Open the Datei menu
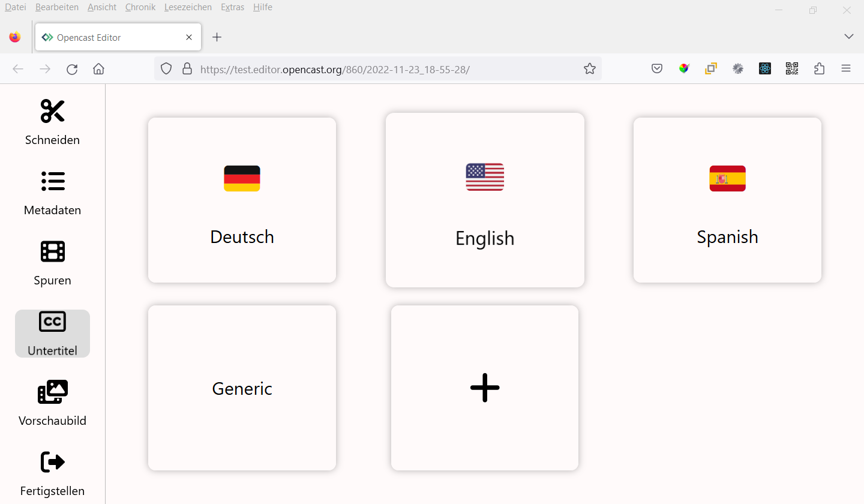This screenshot has height=504, width=864. [x=15, y=7]
